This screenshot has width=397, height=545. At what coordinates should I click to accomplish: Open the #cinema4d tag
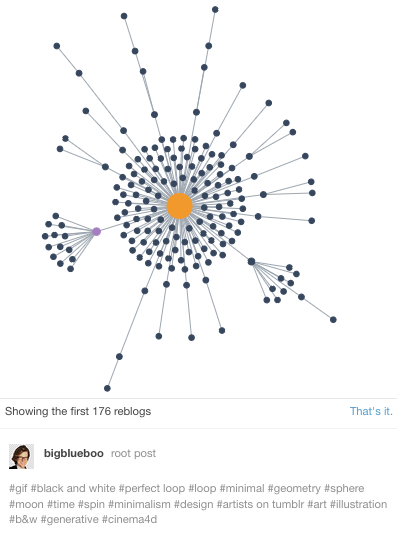(x=129, y=519)
